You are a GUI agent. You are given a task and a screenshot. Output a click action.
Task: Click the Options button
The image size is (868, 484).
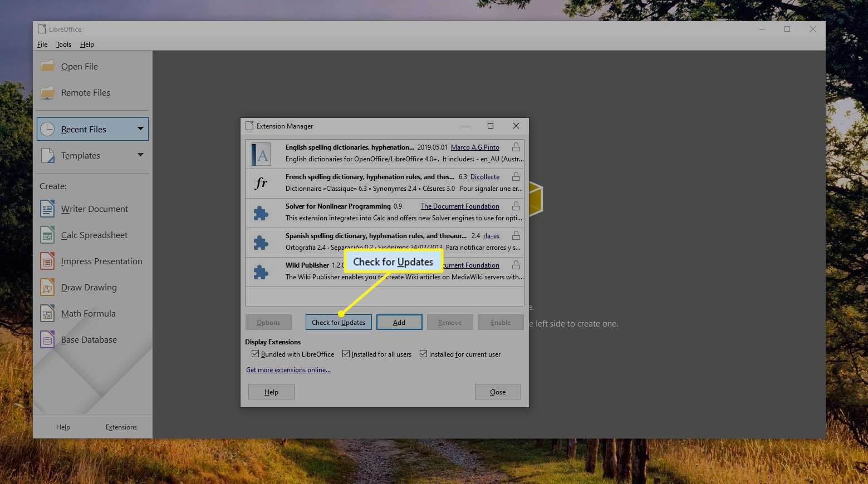268,322
